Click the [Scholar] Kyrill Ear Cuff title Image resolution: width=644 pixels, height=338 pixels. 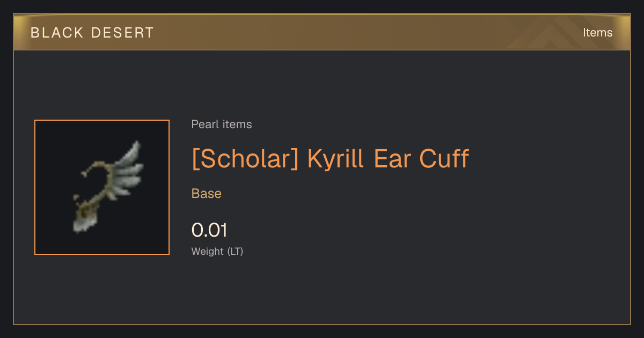click(330, 158)
